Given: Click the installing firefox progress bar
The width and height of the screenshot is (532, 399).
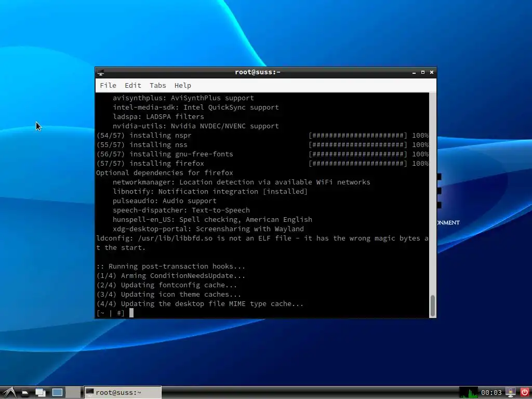Looking at the screenshot, I should [357, 164].
